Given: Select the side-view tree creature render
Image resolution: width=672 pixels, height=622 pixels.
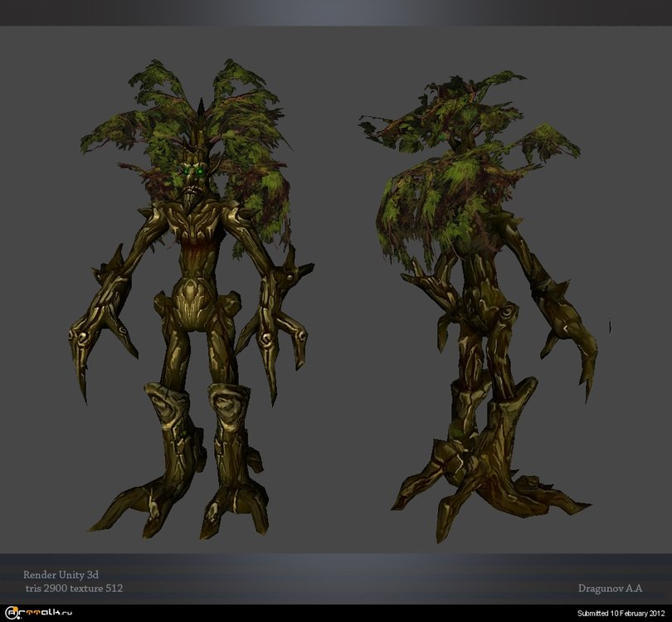Looking at the screenshot, I should [489, 315].
